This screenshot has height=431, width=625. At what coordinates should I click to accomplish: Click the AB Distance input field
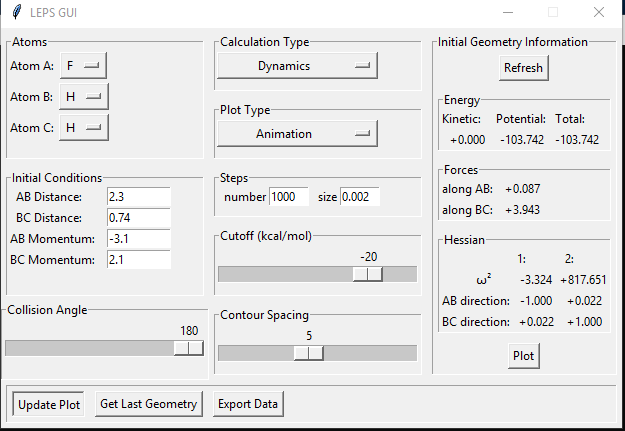point(139,197)
